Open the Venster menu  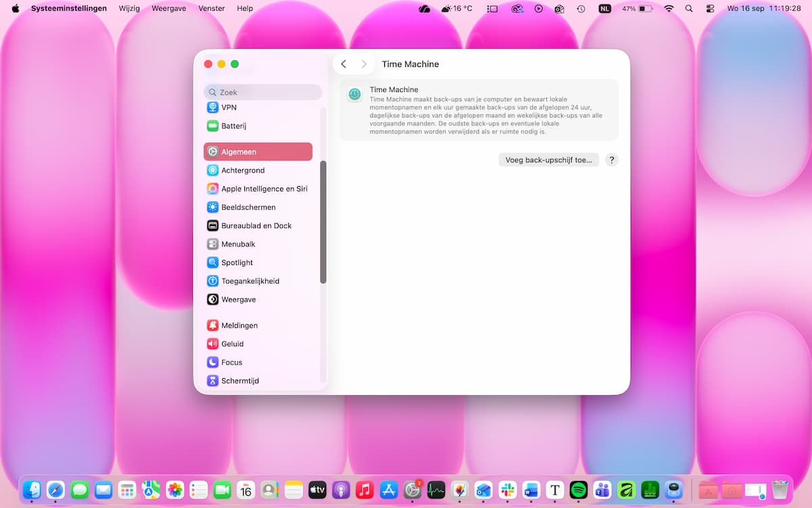click(212, 8)
